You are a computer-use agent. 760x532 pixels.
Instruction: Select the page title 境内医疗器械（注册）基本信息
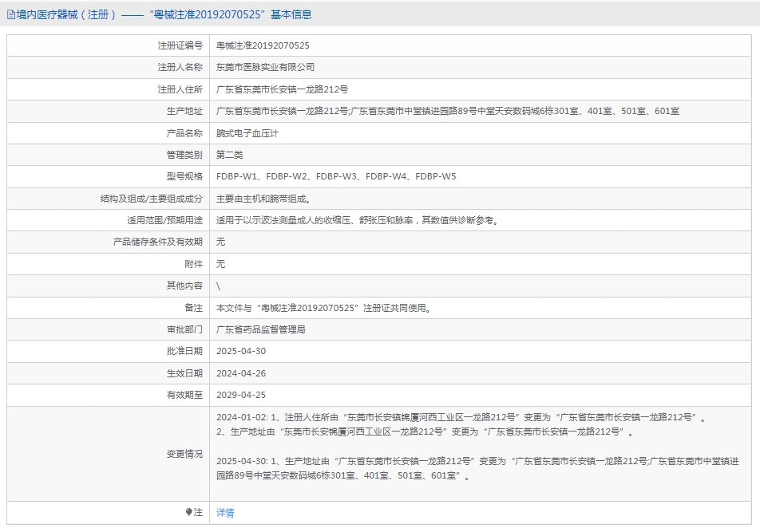tap(164, 15)
